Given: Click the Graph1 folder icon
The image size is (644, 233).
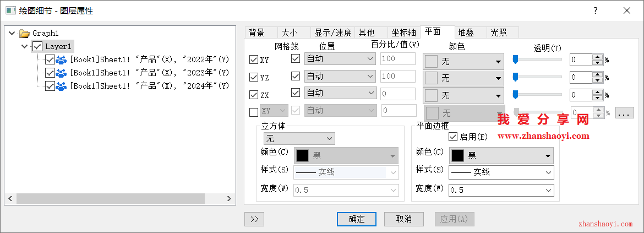Looking at the screenshot, I should 25,33.
